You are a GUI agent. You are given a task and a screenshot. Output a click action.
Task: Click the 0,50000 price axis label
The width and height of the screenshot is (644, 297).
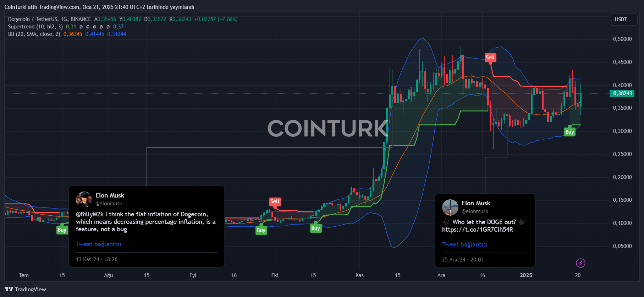click(x=622, y=39)
